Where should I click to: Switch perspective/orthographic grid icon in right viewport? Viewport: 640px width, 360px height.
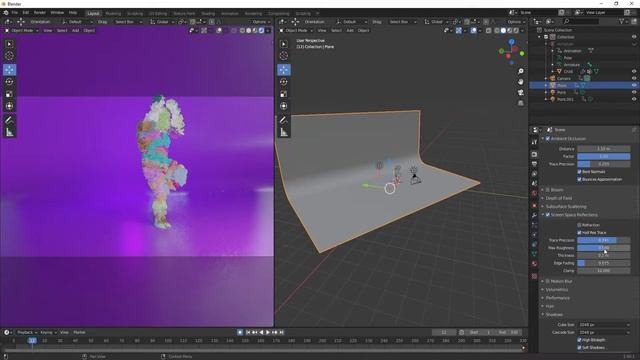[520, 103]
